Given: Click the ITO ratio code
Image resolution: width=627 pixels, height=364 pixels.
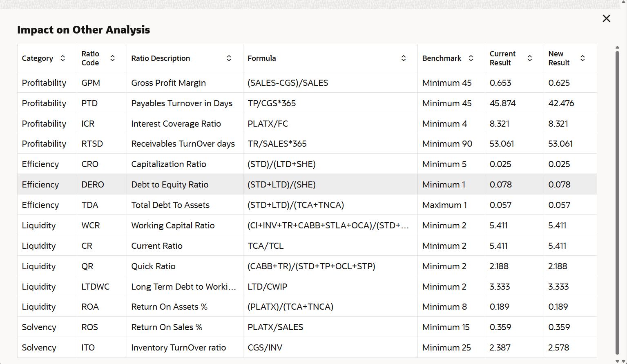Looking at the screenshot, I should [88, 348].
